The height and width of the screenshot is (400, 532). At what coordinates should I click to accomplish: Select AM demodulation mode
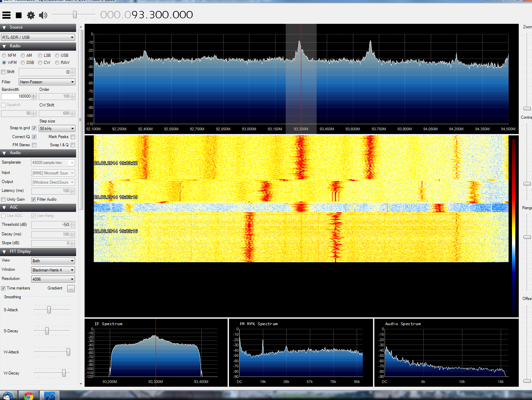tap(23, 55)
